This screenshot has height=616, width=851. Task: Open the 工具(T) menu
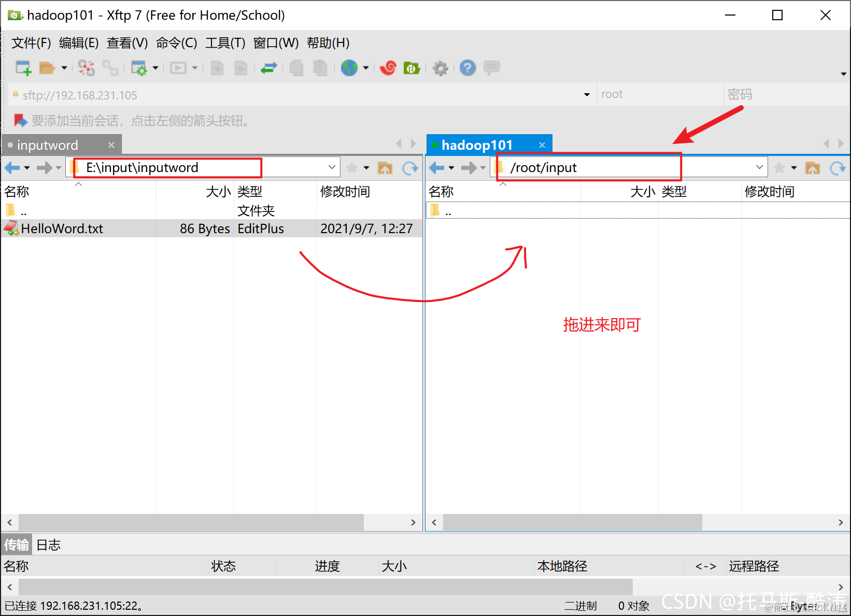225,43
